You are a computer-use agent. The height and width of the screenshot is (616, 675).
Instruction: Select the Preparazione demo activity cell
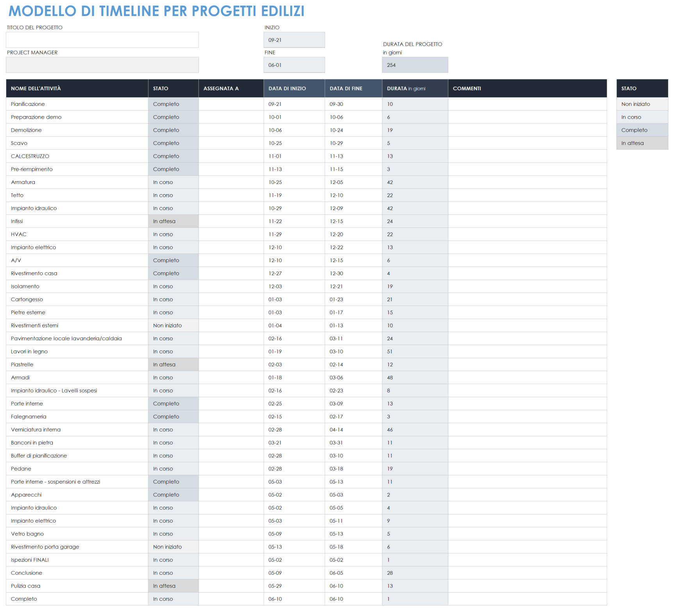point(77,117)
